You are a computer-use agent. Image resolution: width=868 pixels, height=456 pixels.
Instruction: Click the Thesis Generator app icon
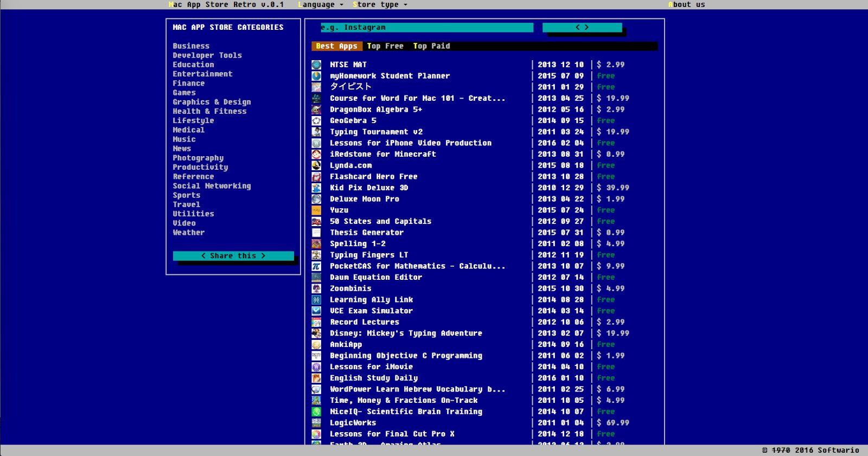point(316,233)
